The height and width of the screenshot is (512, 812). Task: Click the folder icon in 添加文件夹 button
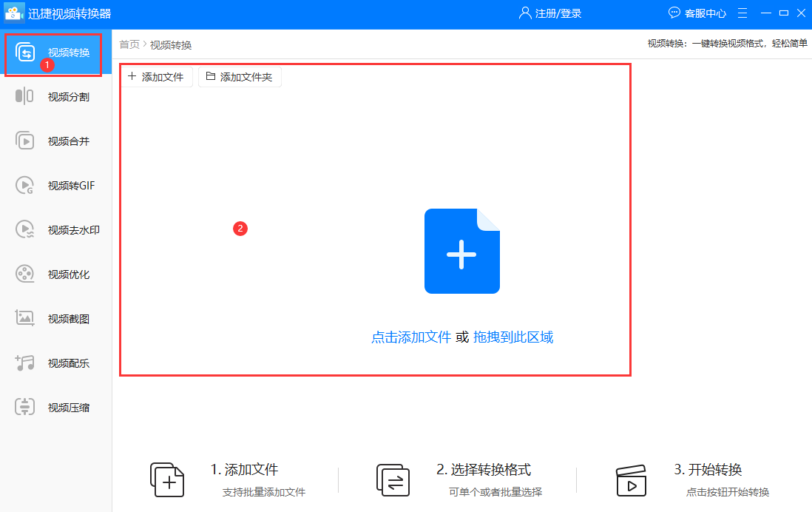pos(211,76)
